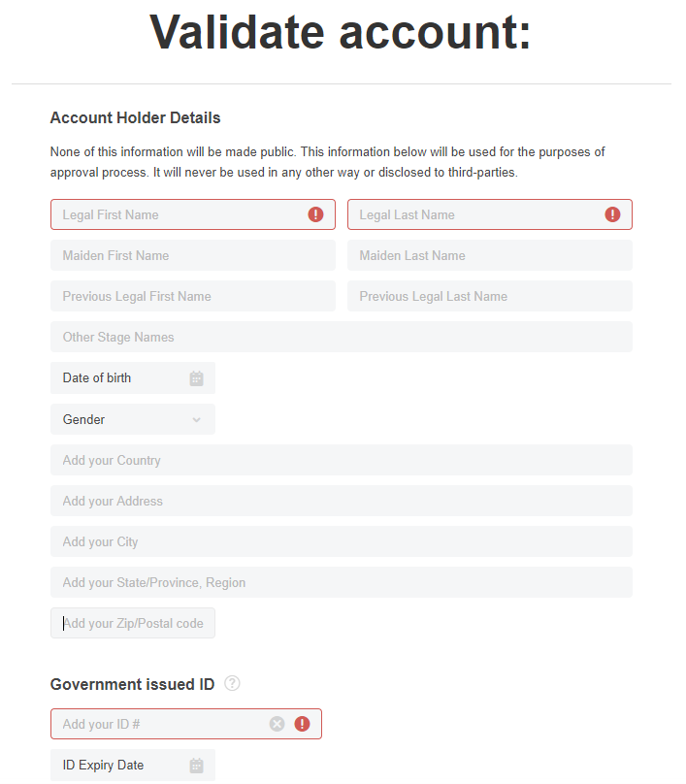
Task: Open the Date of birth picker field
Action: point(133,378)
